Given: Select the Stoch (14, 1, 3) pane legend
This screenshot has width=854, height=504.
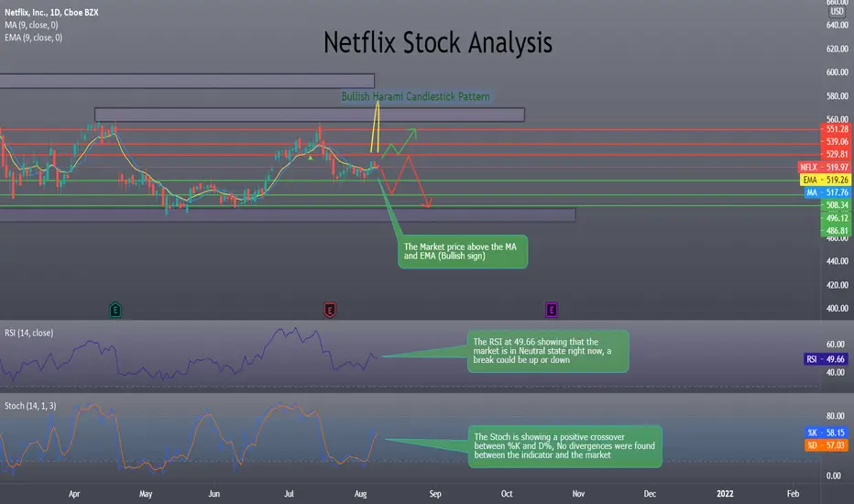Looking at the screenshot, I should point(30,406).
